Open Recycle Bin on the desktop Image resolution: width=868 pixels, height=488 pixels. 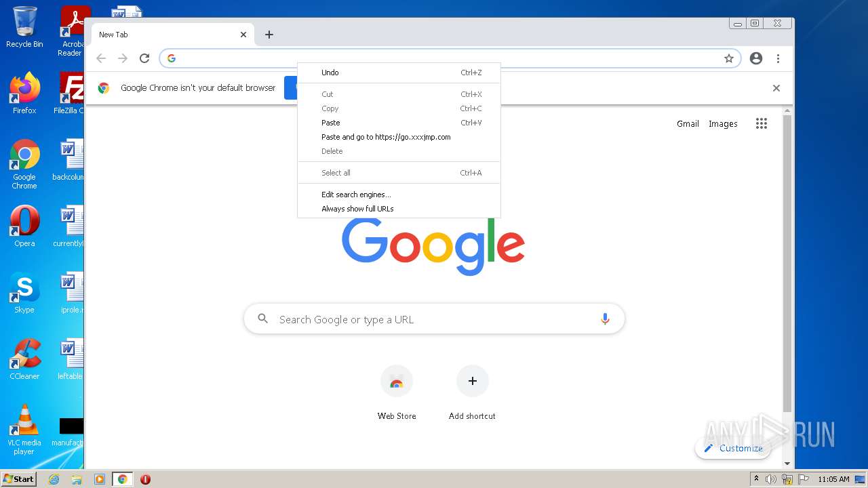(24, 27)
